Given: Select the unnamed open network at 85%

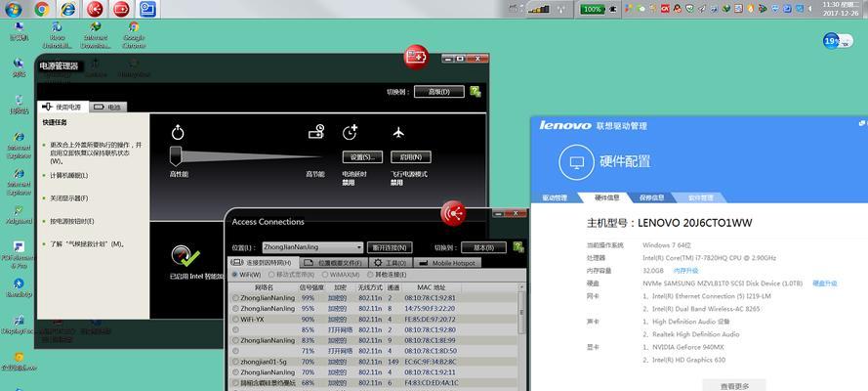Looking at the screenshot, I should (236, 329).
